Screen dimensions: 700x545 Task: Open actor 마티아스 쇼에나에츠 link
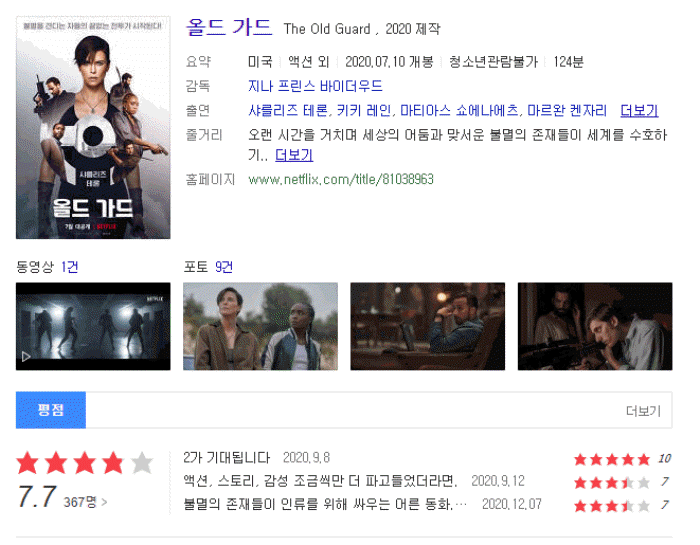[459, 110]
